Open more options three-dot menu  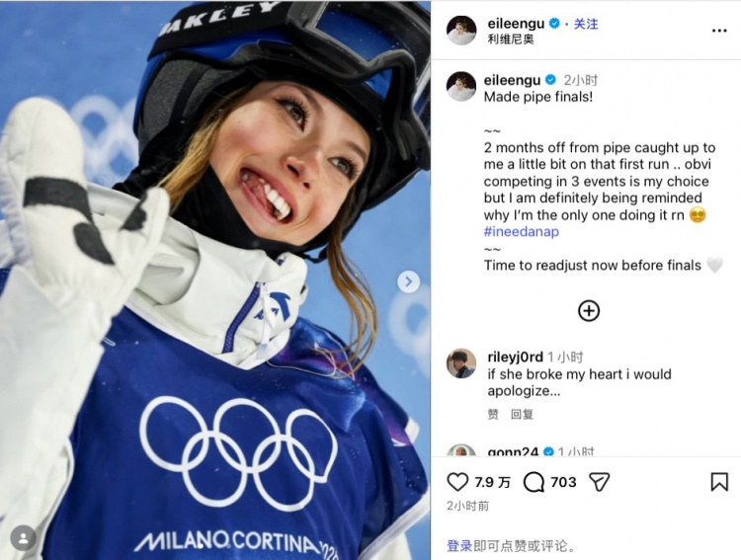[x=719, y=31]
